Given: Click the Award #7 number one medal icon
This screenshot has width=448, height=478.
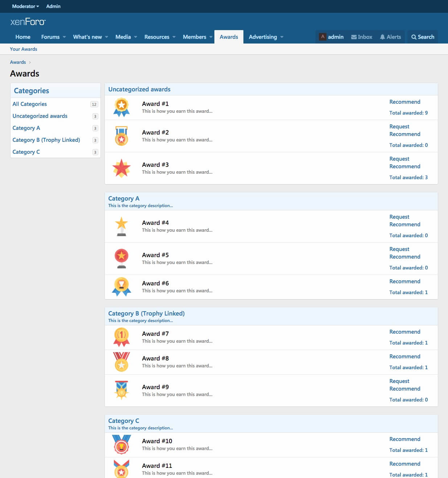Looking at the screenshot, I should click(x=122, y=337).
